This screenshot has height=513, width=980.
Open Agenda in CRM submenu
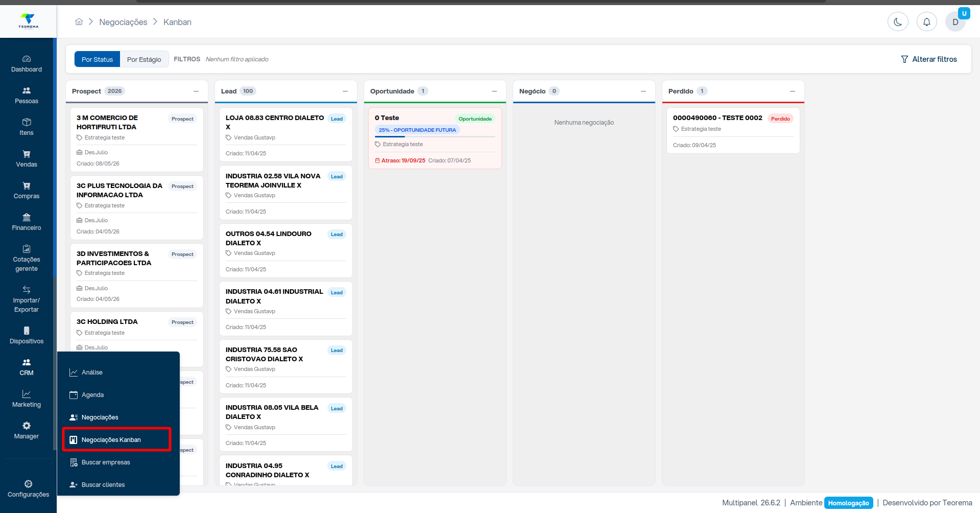(x=118, y=395)
